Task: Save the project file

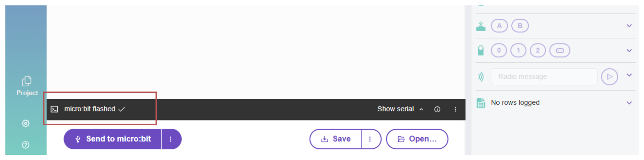Action: point(336,139)
